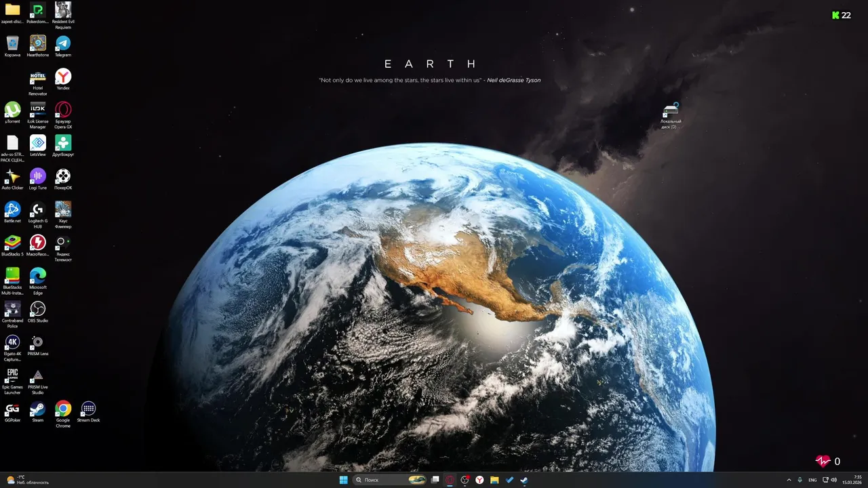This screenshot has width=868, height=488.
Task: Select the OBS Studio desktop icon
Action: (x=38, y=312)
